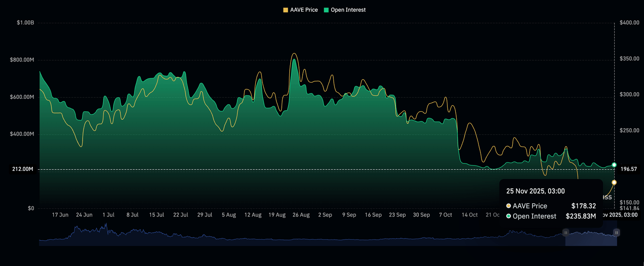
Task: Click the green marker beside the 196.57 label
Action: pyautogui.click(x=614, y=165)
